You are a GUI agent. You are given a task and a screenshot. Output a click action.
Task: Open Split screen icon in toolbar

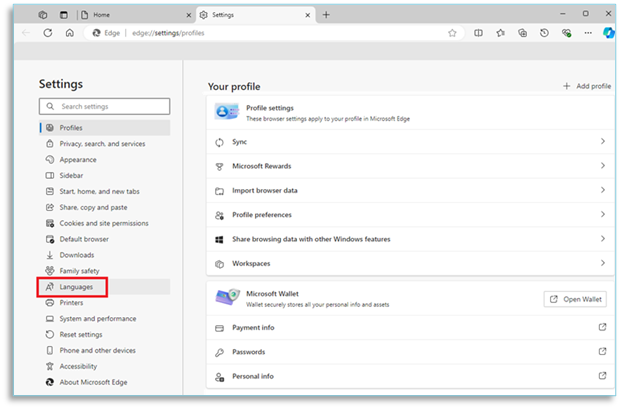tap(478, 33)
